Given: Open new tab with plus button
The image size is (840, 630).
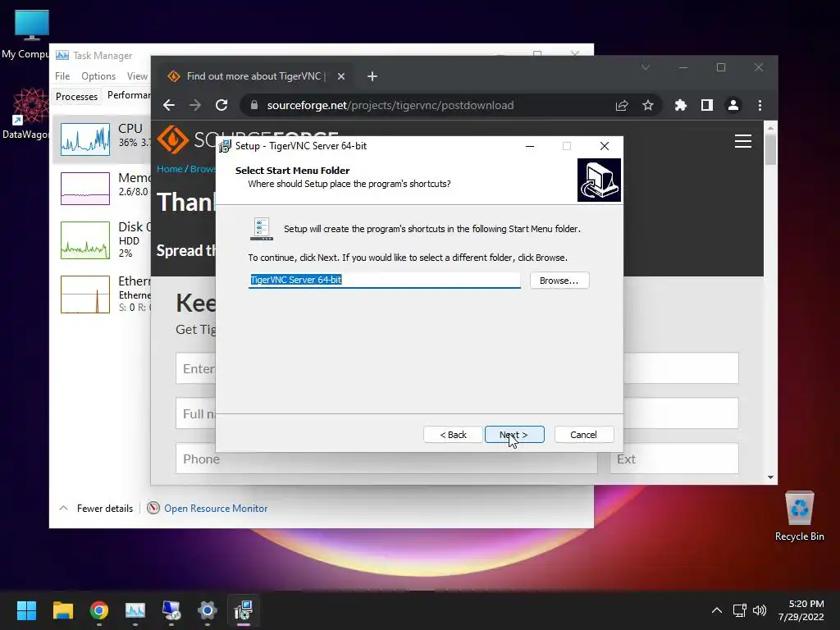Looking at the screenshot, I should point(372,76).
